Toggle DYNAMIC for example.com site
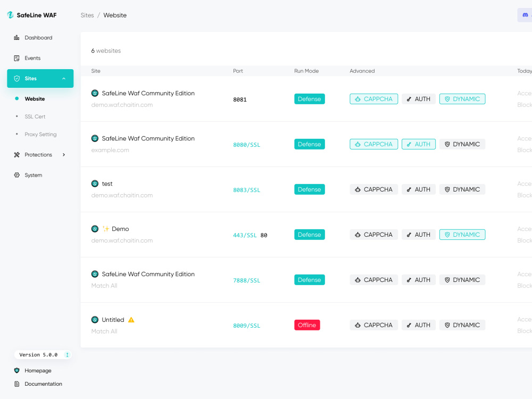The width and height of the screenshot is (532, 399). tap(462, 144)
